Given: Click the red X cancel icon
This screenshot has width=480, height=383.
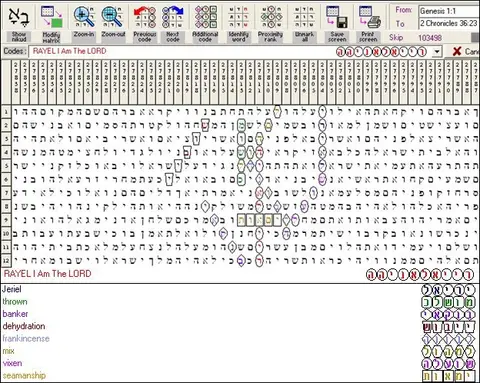Looking at the screenshot, I should [457, 51].
